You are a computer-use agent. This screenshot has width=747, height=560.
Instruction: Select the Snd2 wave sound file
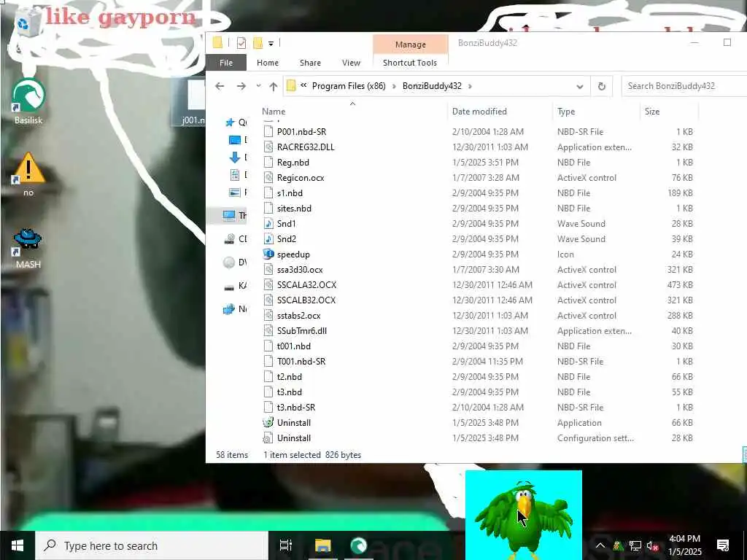[x=286, y=239]
